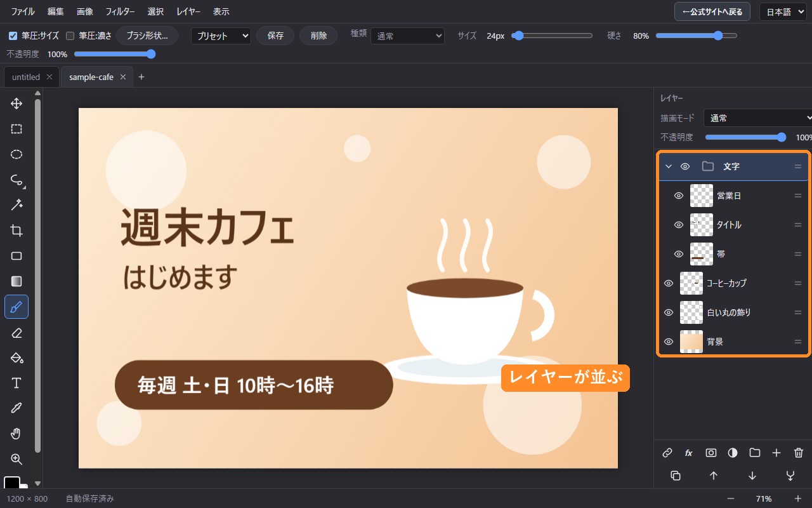
Task: Hide the コーヒーカップ layer
Action: (x=669, y=283)
